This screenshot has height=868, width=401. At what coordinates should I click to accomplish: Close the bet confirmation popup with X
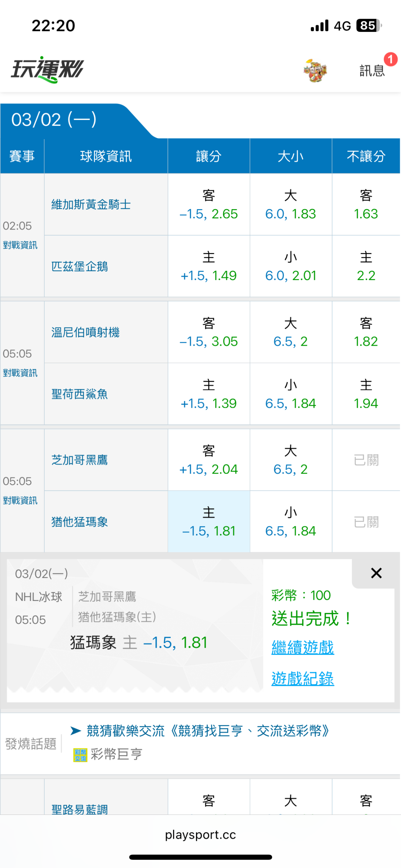point(376,573)
